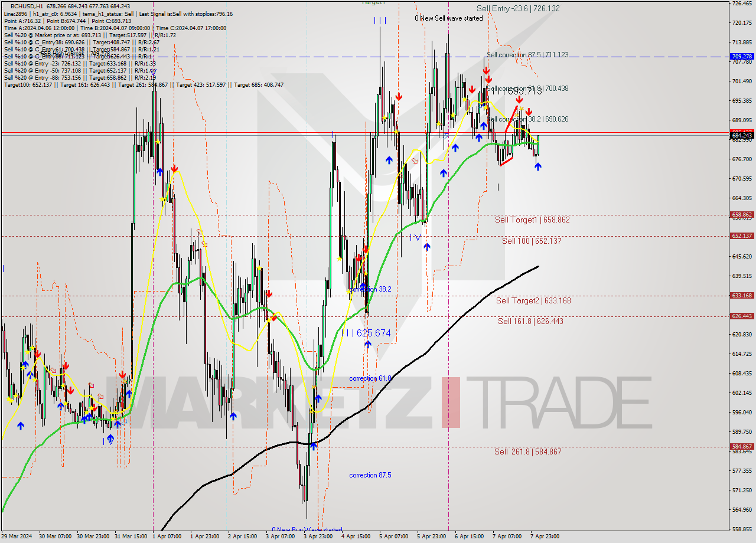Viewport: 756px width, 543px height.
Task: Select the 'I I I 693.713' wave label
Action: [517, 91]
